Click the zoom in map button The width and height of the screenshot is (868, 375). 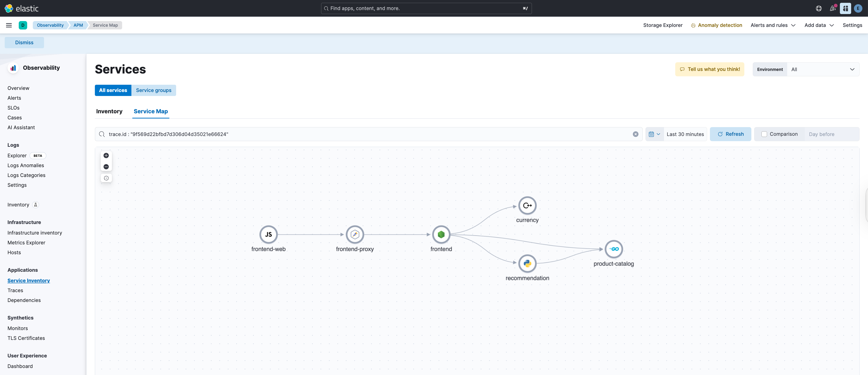tap(106, 155)
